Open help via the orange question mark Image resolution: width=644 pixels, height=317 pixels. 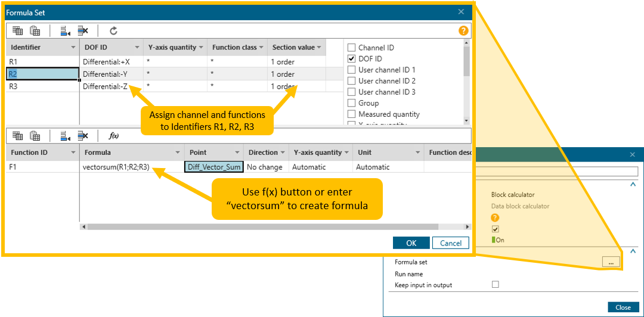coord(463,31)
